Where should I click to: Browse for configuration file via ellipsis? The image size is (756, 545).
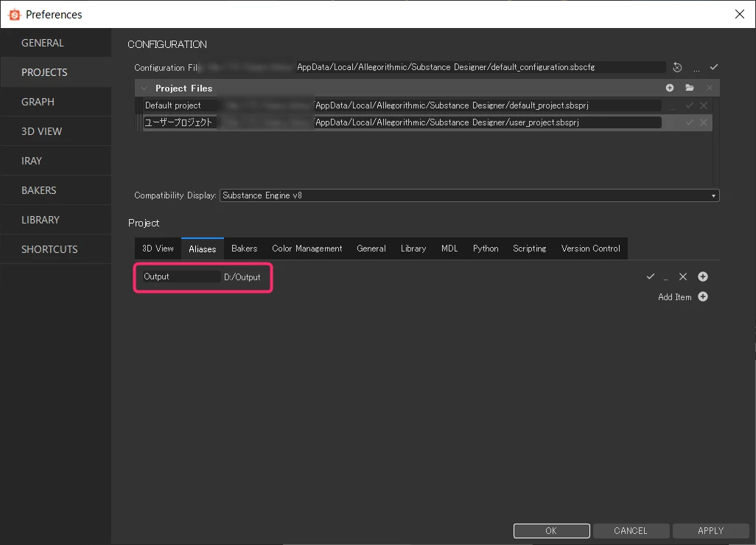click(697, 69)
